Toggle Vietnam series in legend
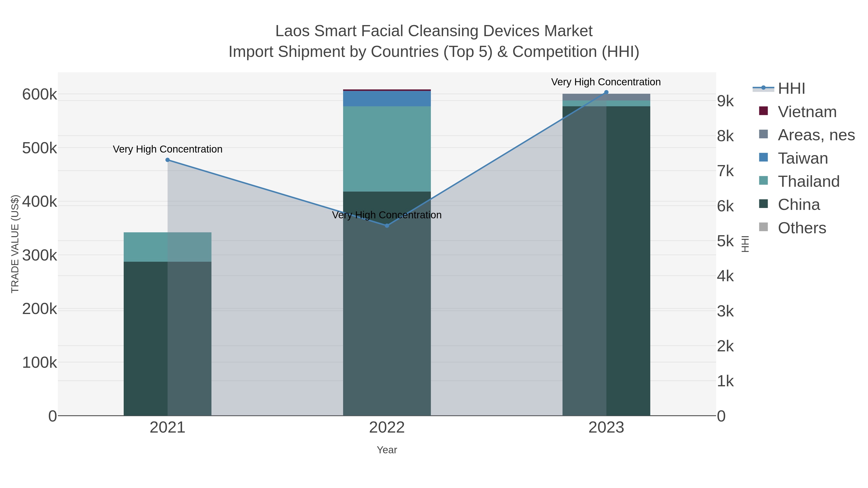Viewport: 868px width, 488px height. coord(798,112)
